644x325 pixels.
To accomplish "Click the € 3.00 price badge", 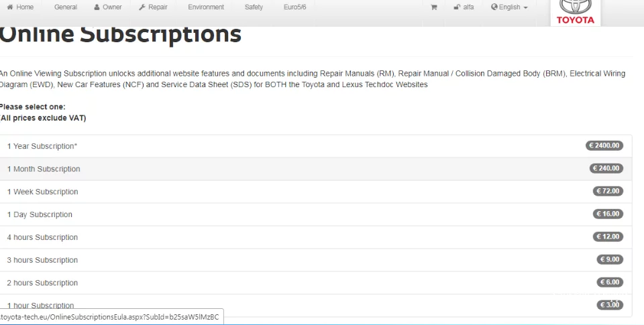I will coord(610,305).
